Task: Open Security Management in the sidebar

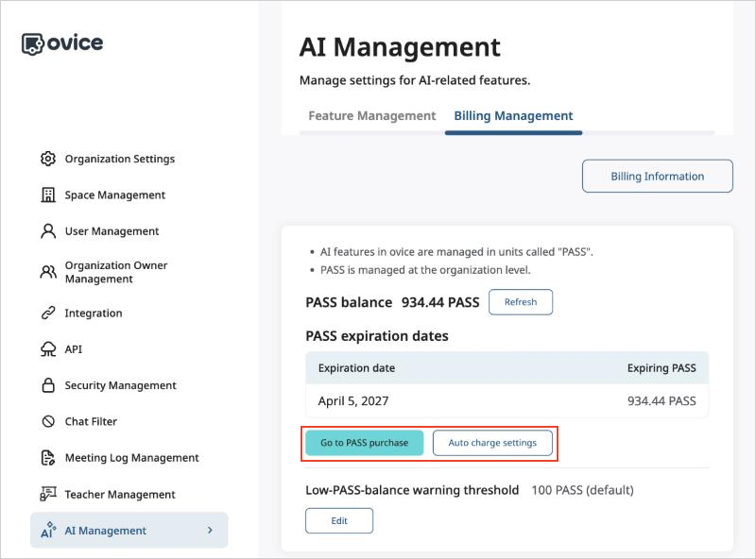Action: tap(121, 385)
